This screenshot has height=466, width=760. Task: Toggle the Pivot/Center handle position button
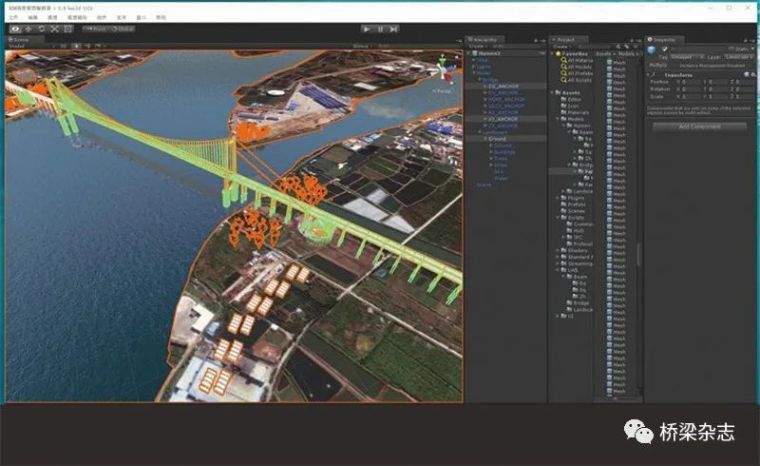pyautogui.click(x=96, y=29)
